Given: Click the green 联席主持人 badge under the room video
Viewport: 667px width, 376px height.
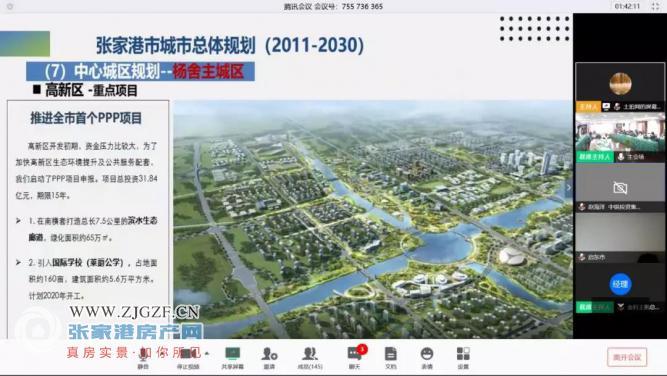Looking at the screenshot, I should click(x=595, y=157).
